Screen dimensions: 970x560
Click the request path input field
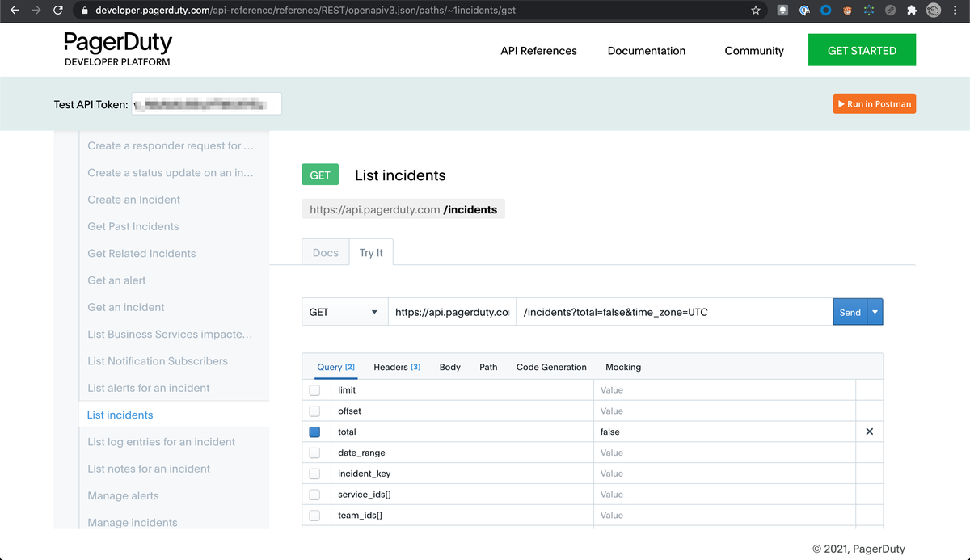pyautogui.click(x=675, y=312)
